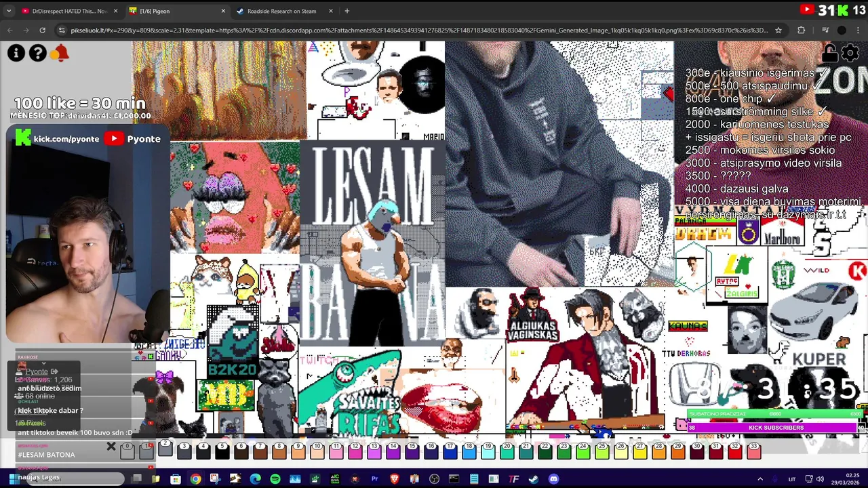Select palette color number 2

[165, 449]
